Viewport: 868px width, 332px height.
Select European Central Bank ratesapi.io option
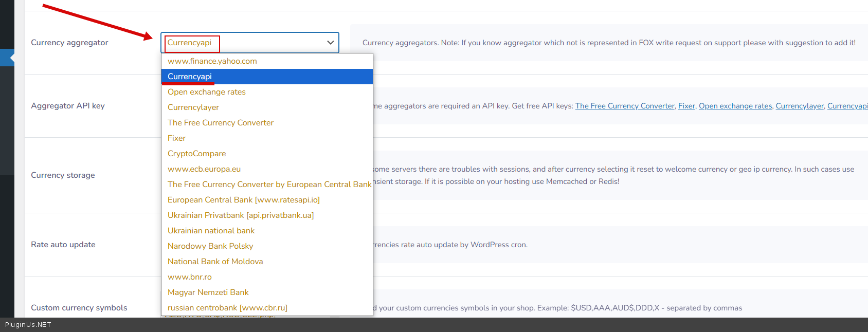(x=244, y=200)
